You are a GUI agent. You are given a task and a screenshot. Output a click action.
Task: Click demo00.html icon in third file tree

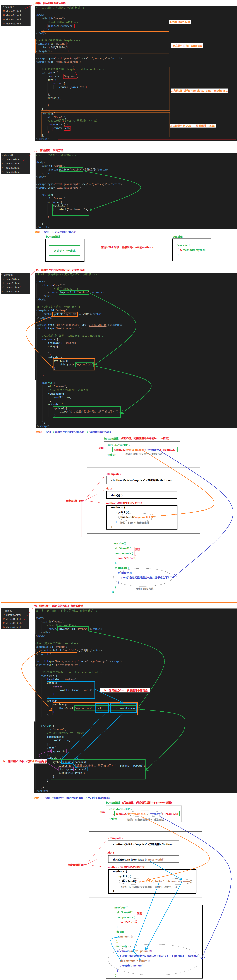[x=3, y=279]
